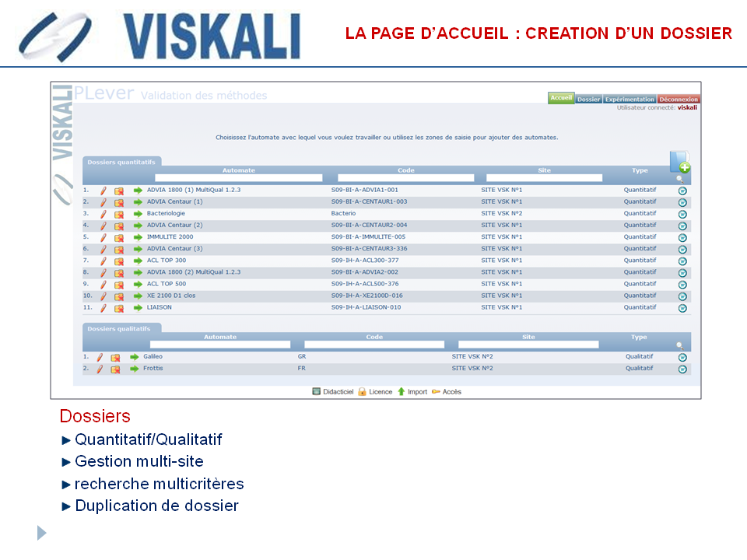Add a new dossier with the green plus icon
Image resolution: width=747 pixels, height=560 pixels.
680,163
